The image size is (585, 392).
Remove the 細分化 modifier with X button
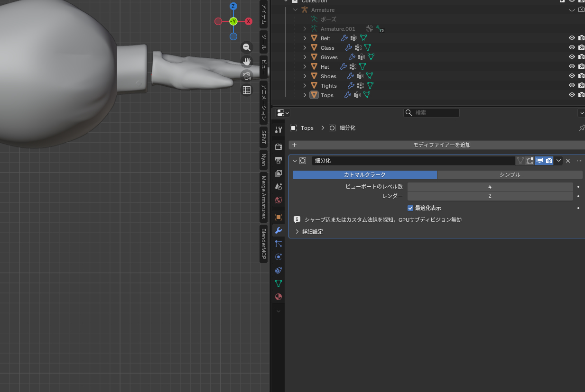pyautogui.click(x=568, y=161)
